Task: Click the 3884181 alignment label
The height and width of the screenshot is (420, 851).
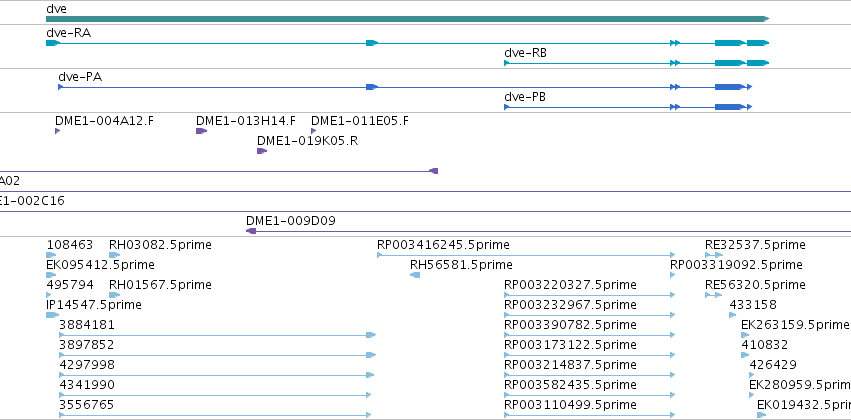Action: [x=87, y=325]
